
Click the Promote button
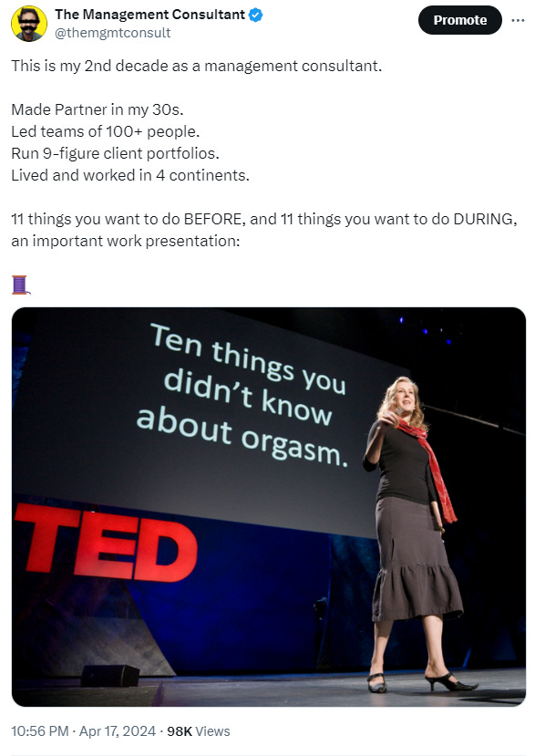point(460,20)
